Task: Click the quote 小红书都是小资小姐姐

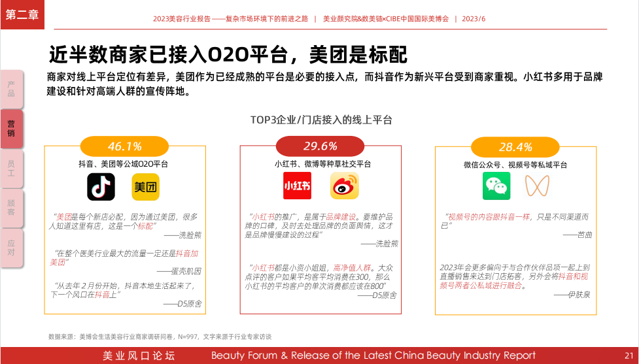Action: [319, 277]
